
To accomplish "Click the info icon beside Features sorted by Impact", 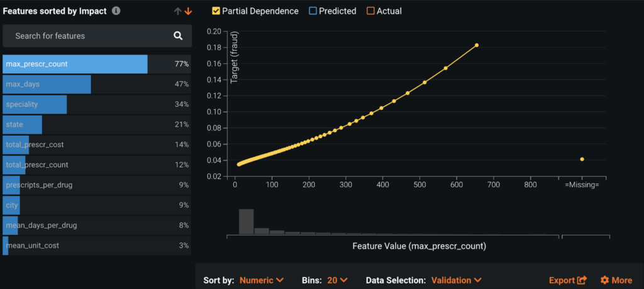I will point(116,11).
